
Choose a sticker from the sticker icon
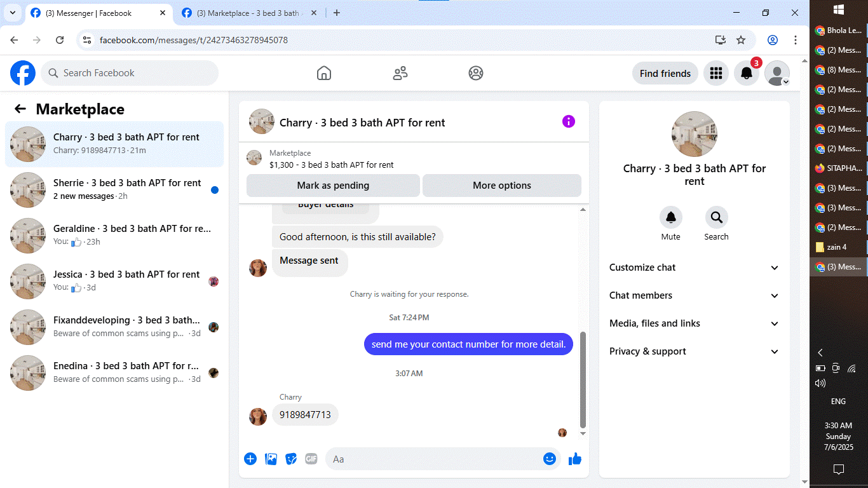(291, 459)
